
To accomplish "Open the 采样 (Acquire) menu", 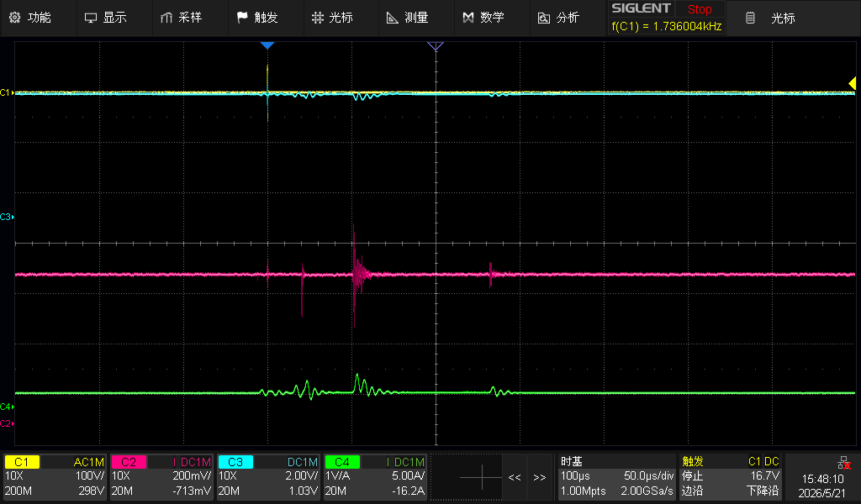I will 182,18.
